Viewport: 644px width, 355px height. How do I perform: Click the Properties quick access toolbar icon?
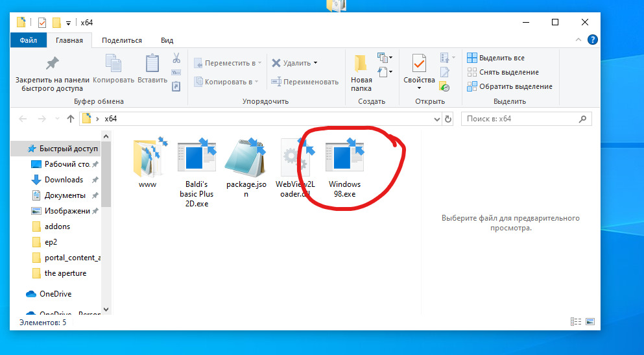(42, 23)
